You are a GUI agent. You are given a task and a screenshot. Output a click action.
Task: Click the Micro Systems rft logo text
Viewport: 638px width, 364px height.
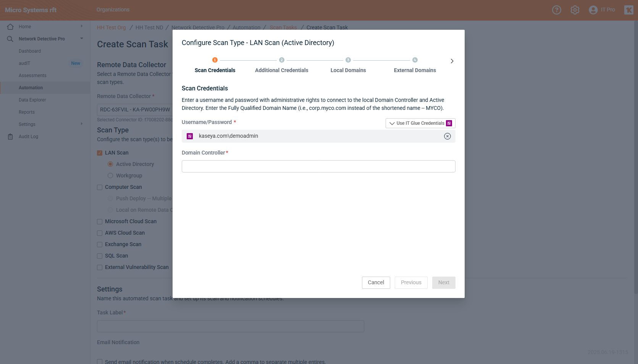[31, 10]
